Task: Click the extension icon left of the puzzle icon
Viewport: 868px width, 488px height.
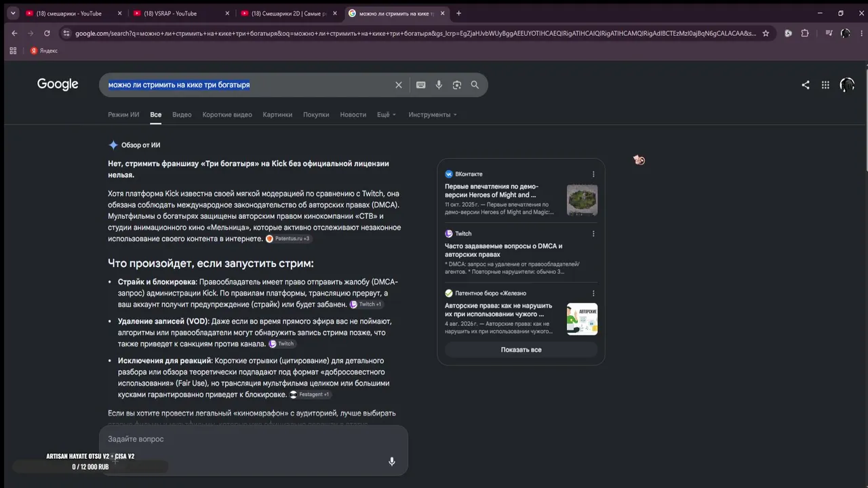Action: pyautogui.click(x=788, y=33)
